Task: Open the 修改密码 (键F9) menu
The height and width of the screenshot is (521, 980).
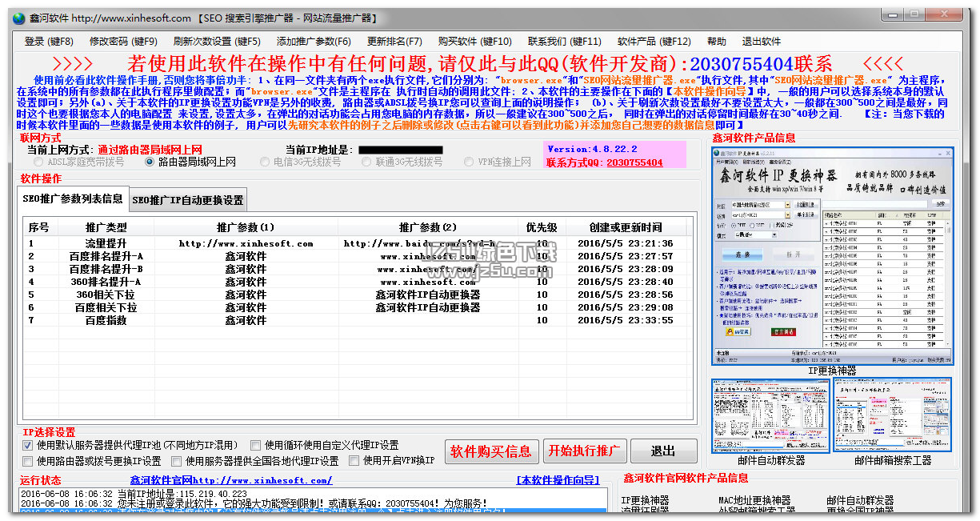Action: (x=123, y=42)
